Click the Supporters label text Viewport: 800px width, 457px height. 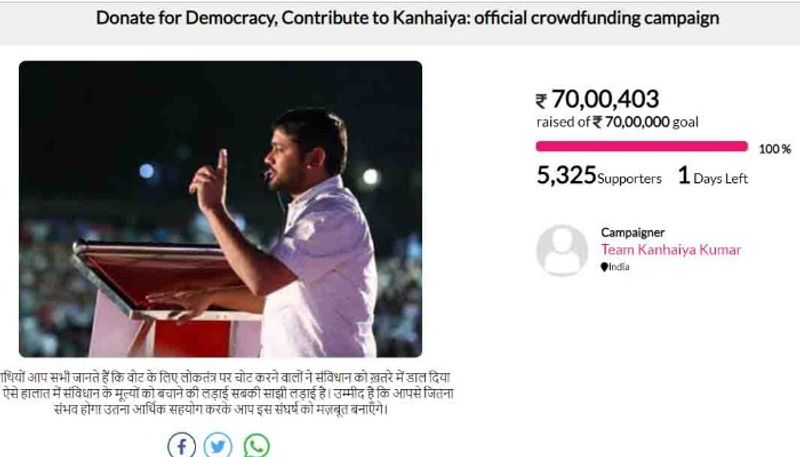(x=629, y=179)
